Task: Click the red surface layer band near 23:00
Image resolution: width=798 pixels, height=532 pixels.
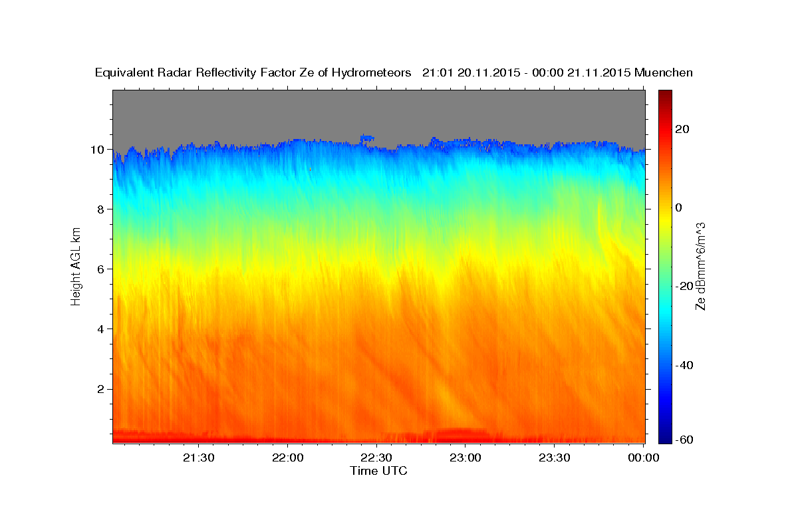Action: pos(463,435)
